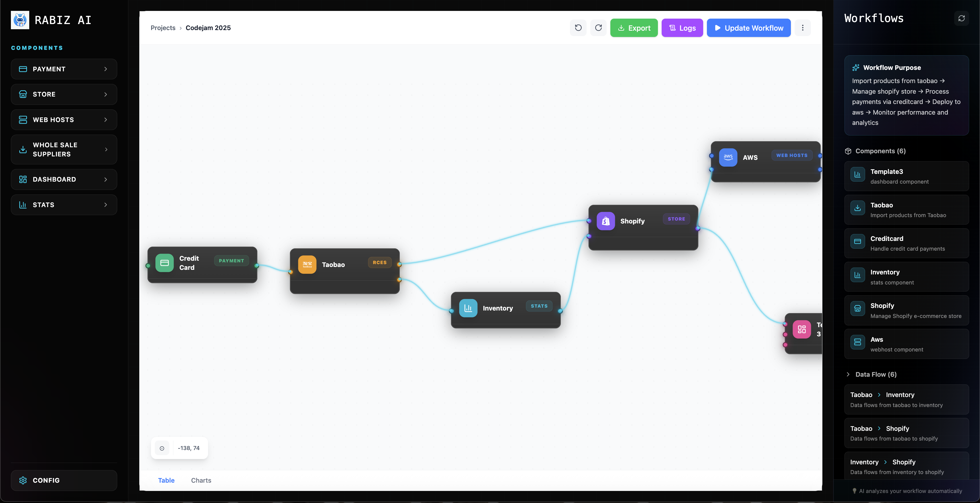Screen dimensions: 980x503
Task: Open the three-dot more options menu
Action: 802,28
